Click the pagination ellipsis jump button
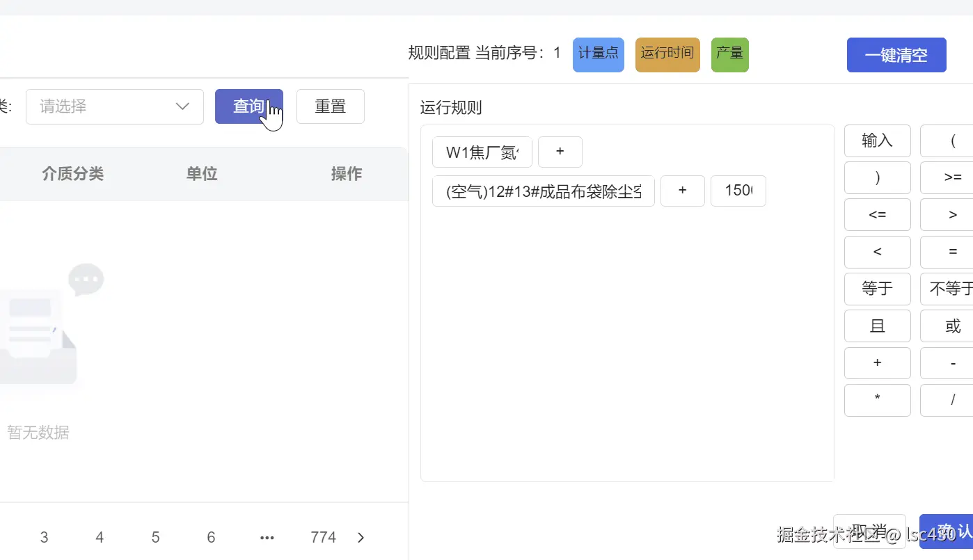 [x=267, y=537]
